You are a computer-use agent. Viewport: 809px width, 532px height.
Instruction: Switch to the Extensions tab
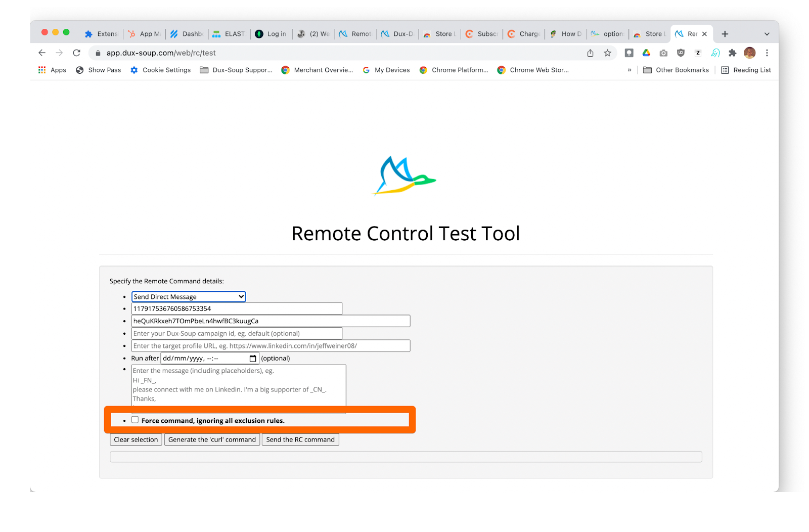[102, 34]
